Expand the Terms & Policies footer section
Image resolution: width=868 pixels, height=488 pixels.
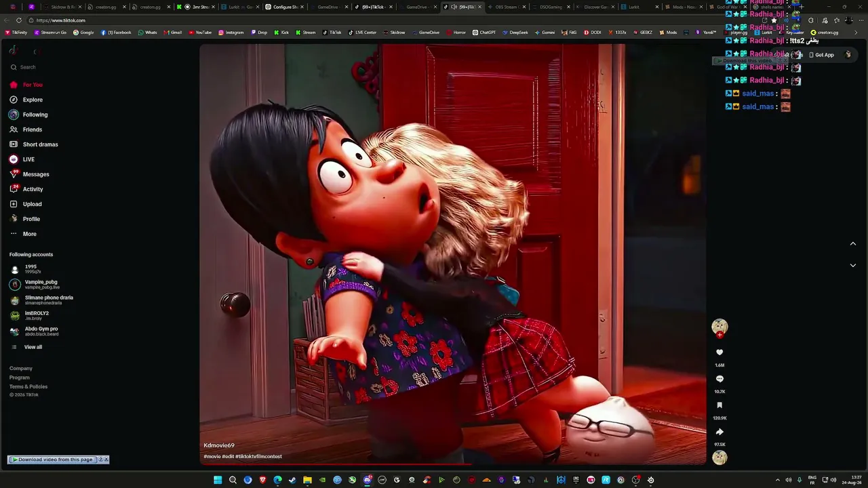click(x=28, y=386)
